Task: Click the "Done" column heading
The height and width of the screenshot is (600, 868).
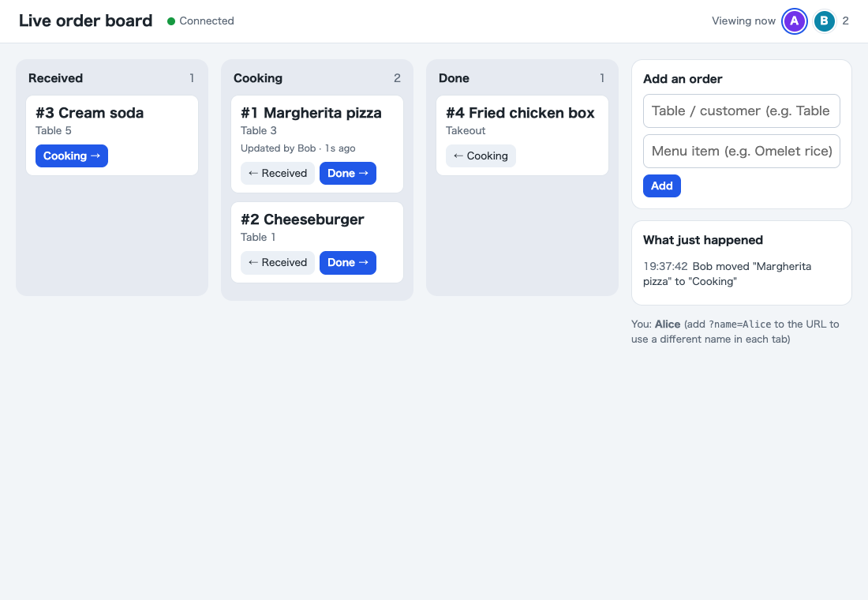Action: [454, 78]
